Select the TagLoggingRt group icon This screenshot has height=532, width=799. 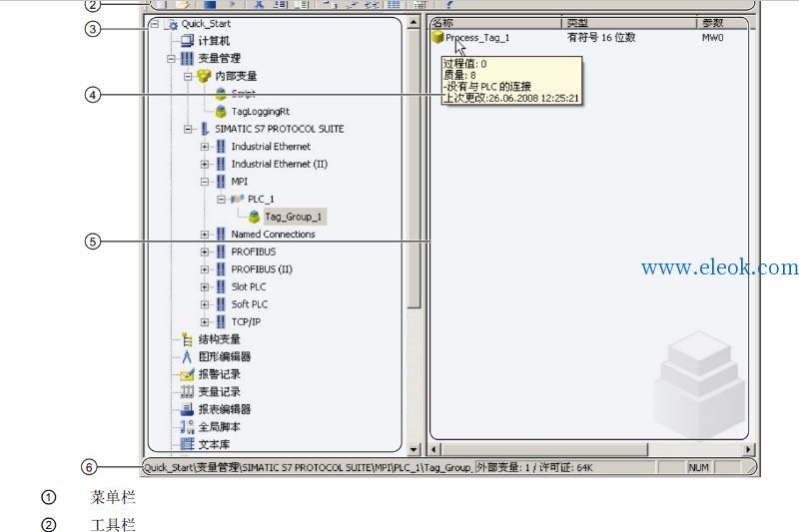pos(221,112)
